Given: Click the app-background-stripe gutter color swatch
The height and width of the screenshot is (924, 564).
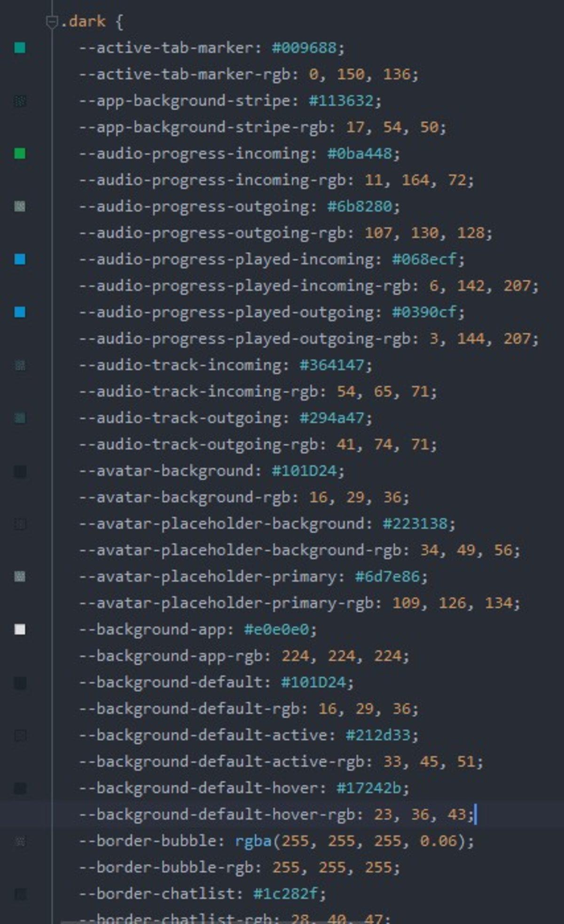Looking at the screenshot, I should click(20, 101).
